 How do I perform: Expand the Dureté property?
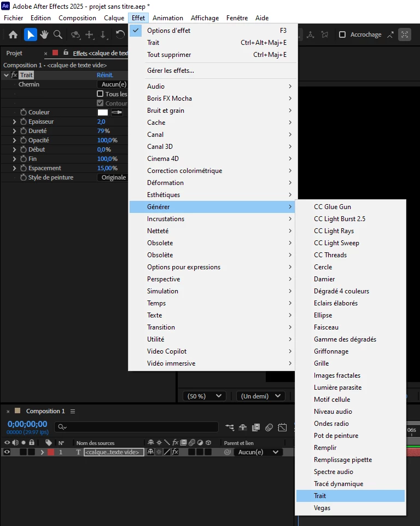[14, 131]
